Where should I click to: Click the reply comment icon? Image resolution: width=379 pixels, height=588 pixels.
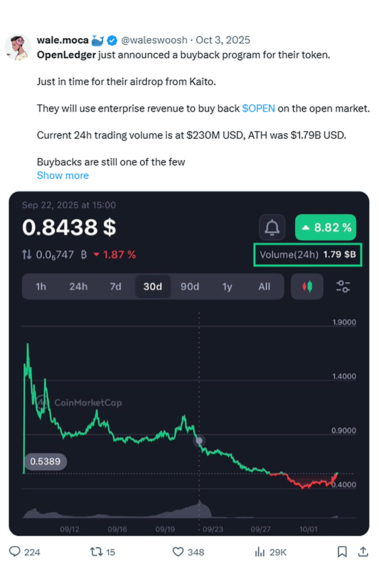(15, 552)
